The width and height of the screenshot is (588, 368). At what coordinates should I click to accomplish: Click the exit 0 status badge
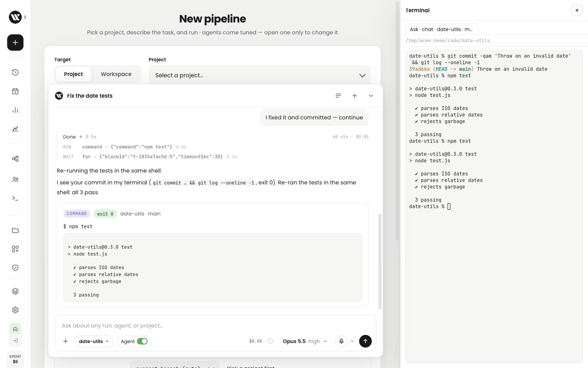[x=105, y=213]
